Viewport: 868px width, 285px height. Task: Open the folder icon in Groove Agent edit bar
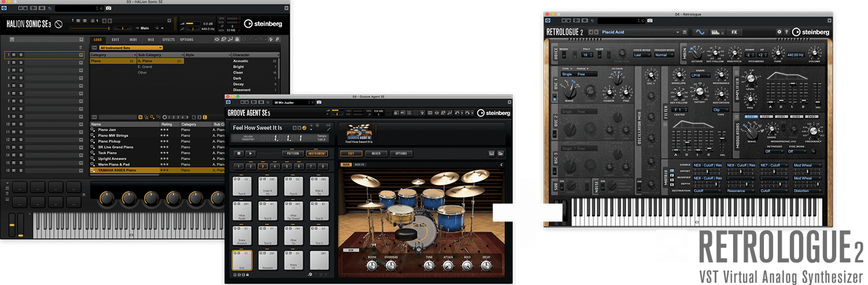coord(500,153)
